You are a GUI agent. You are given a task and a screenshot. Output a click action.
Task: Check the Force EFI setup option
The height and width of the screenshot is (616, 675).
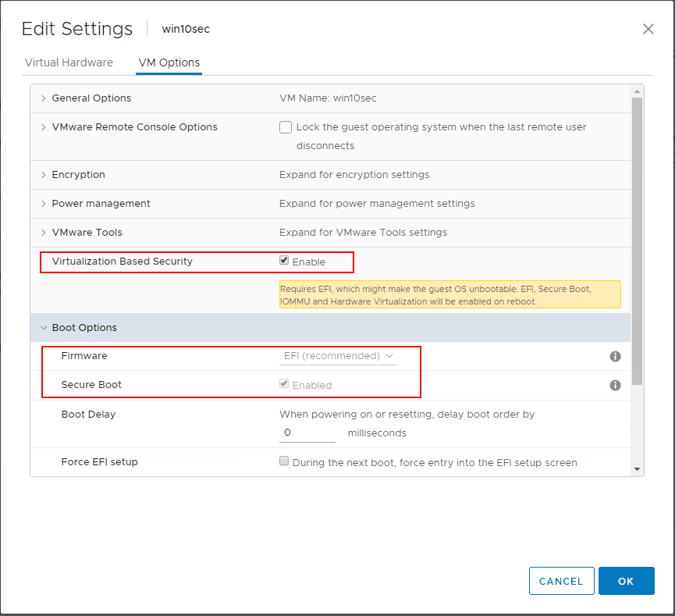click(x=285, y=461)
